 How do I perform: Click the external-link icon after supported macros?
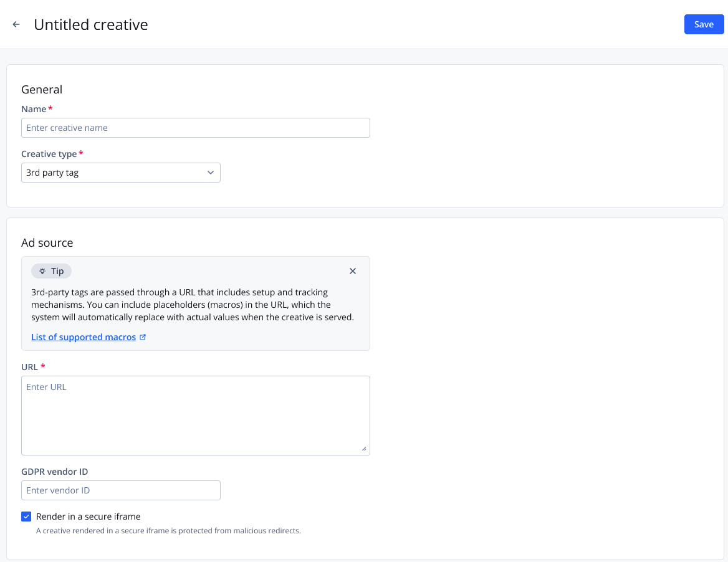click(x=143, y=336)
